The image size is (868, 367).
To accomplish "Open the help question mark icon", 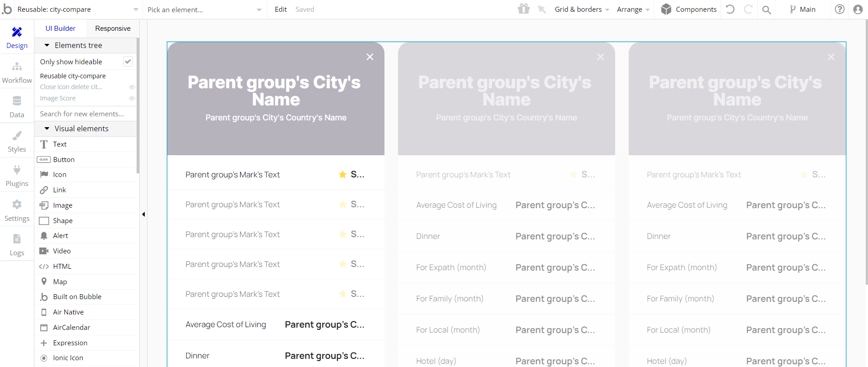I will 840,9.
